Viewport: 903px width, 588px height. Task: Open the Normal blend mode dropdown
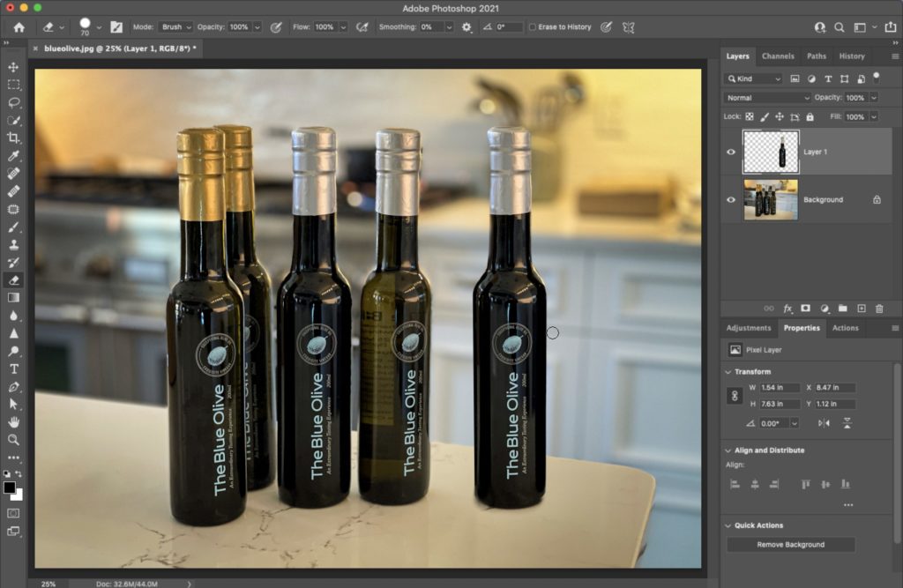point(767,98)
